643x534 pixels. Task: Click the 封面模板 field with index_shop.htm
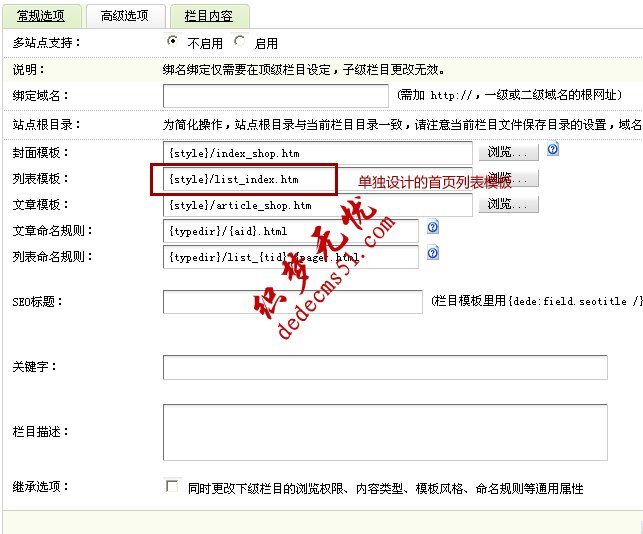click(318, 153)
